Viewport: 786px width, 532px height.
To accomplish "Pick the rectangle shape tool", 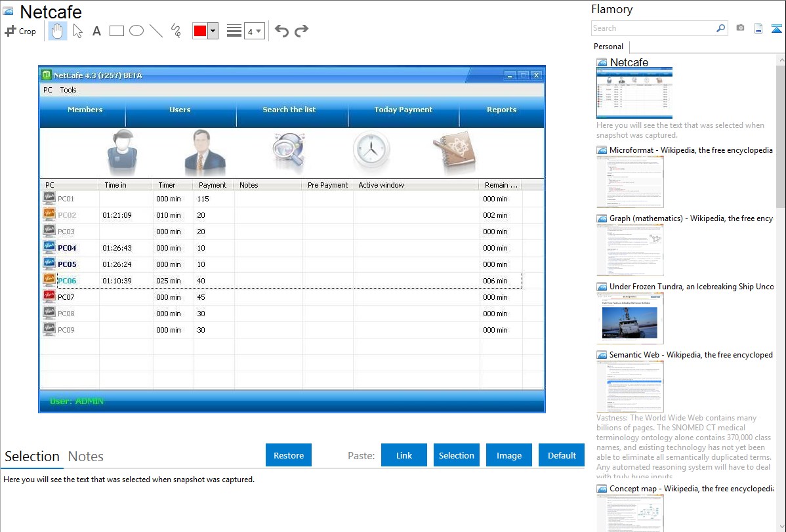I will (117, 31).
